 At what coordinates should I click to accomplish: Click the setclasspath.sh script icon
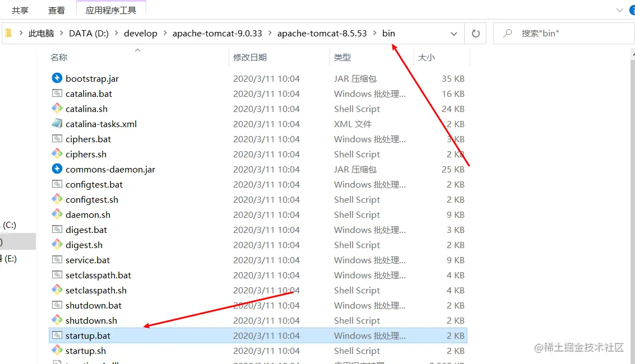[x=57, y=290]
